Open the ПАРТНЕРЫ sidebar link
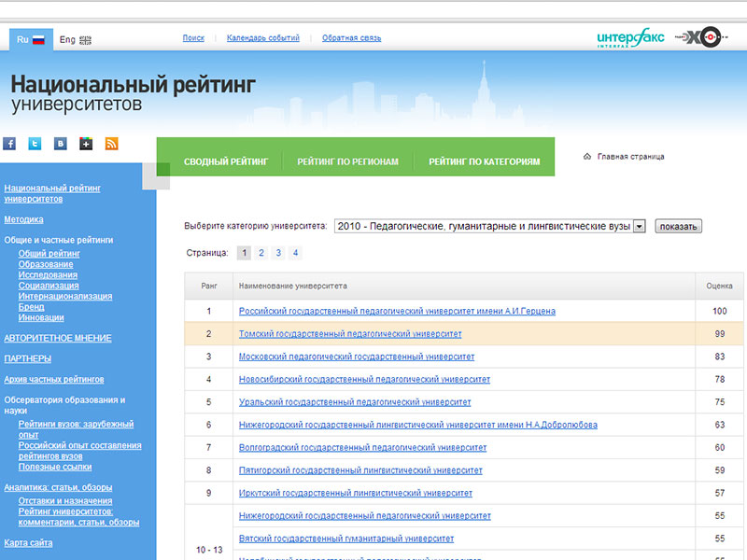The width and height of the screenshot is (747, 560). (x=28, y=358)
